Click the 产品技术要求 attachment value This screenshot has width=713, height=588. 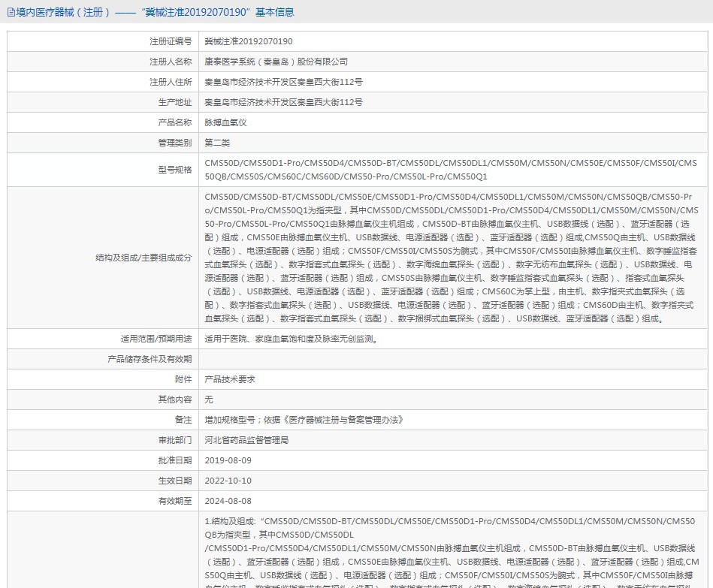pos(230,379)
